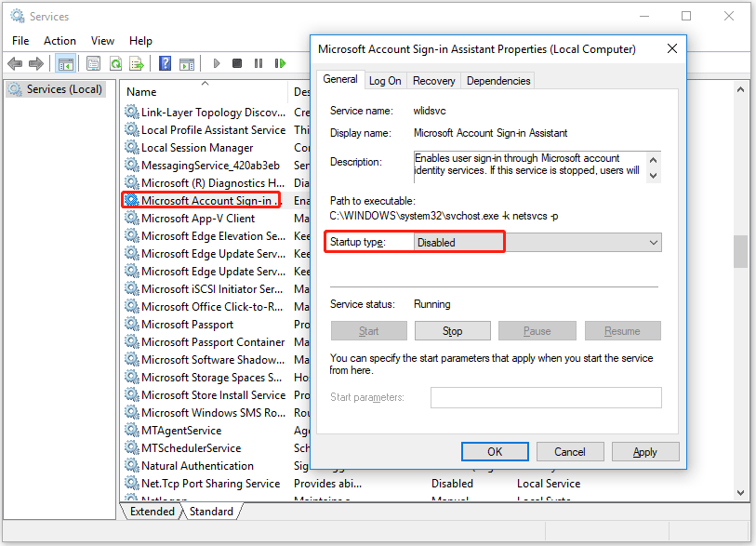Switch to the Extended view tab

click(153, 512)
